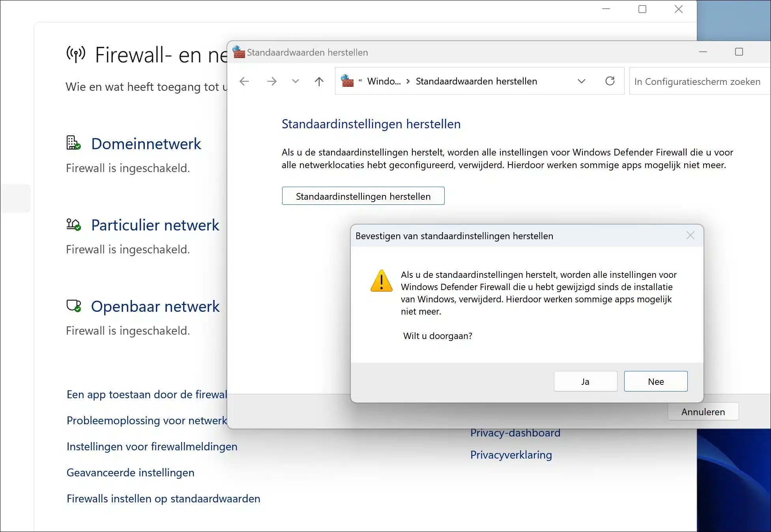Click Standaardwaarden herstellen breadcrumb segment
Viewport: 771px width, 532px height.
click(x=476, y=81)
